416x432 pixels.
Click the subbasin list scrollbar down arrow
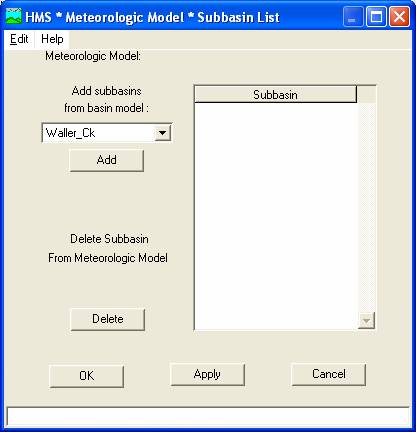tap(366, 321)
